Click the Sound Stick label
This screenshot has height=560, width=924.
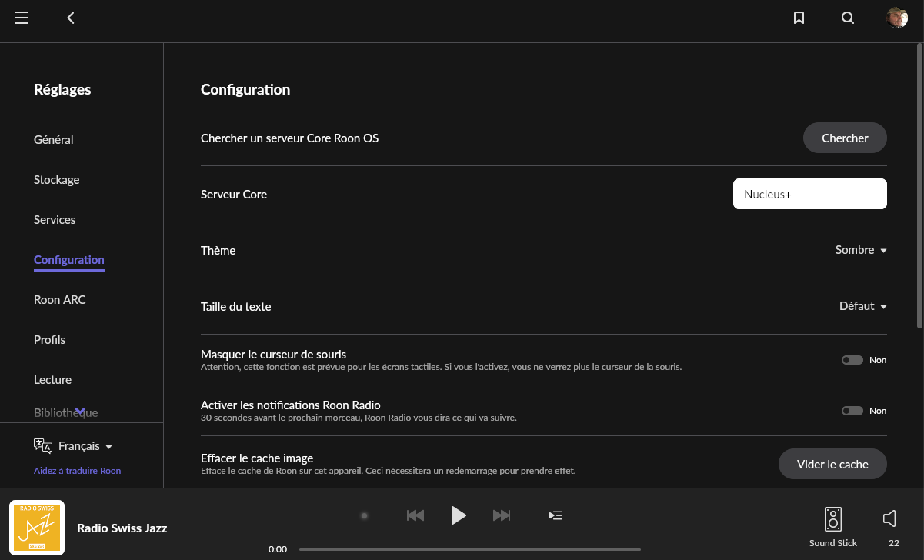[x=833, y=543]
